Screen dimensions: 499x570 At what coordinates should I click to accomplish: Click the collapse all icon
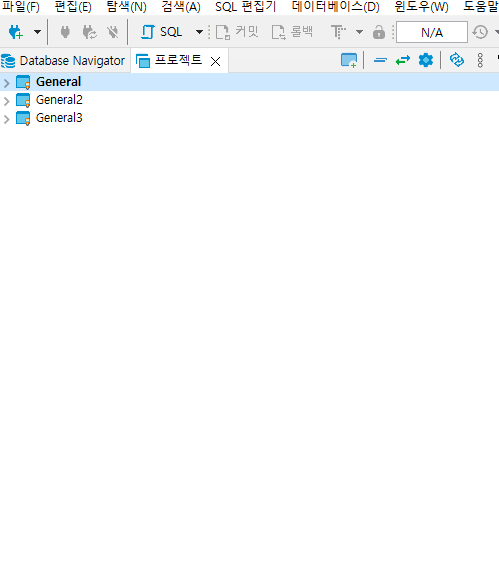[380, 60]
